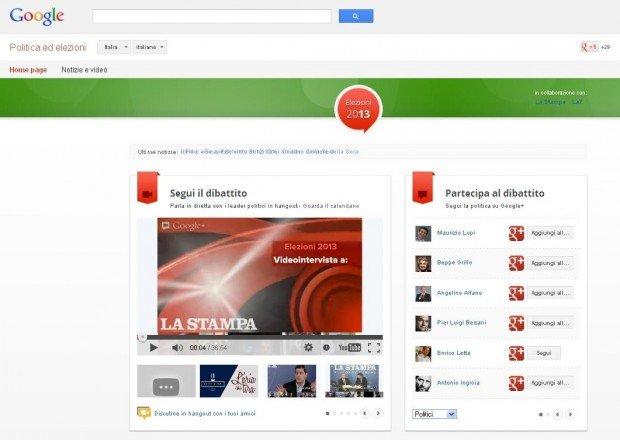
Task: Open the Politici dropdown
Action: [435, 414]
